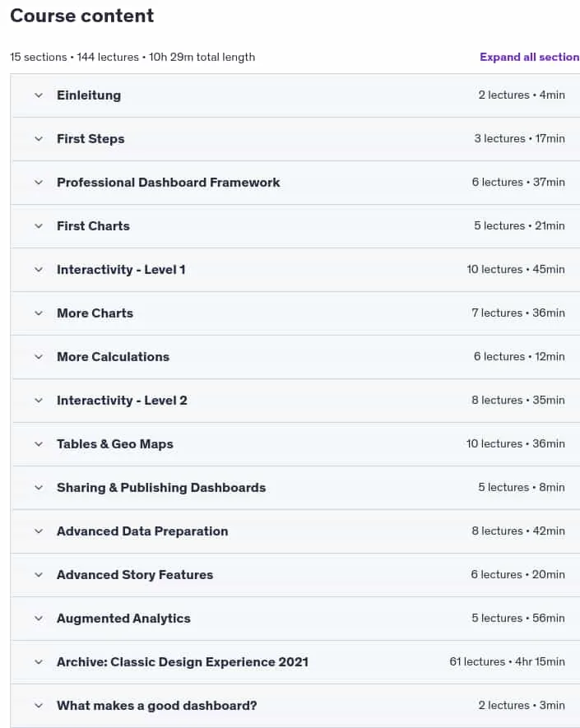
Task: Open the Augmented Analytics section title
Action: tap(123, 619)
